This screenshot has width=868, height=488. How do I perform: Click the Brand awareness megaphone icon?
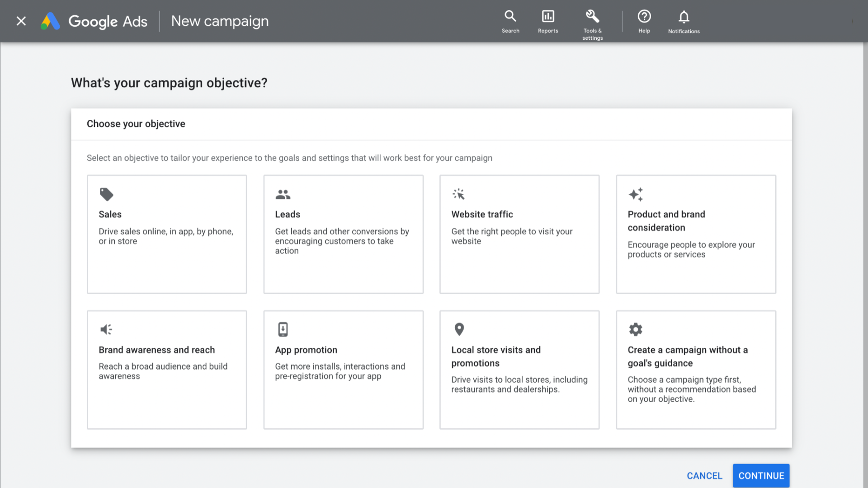point(106,329)
